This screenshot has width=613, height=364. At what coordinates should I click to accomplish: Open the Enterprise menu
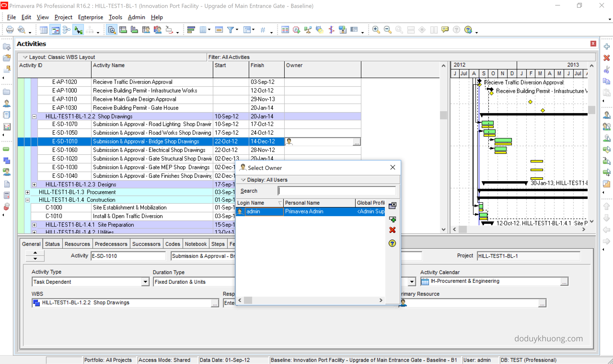tap(90, 17)
